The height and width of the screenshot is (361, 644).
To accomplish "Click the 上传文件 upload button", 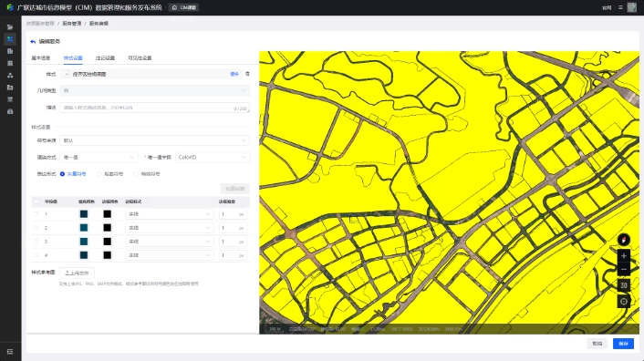I will coord(77,273).
